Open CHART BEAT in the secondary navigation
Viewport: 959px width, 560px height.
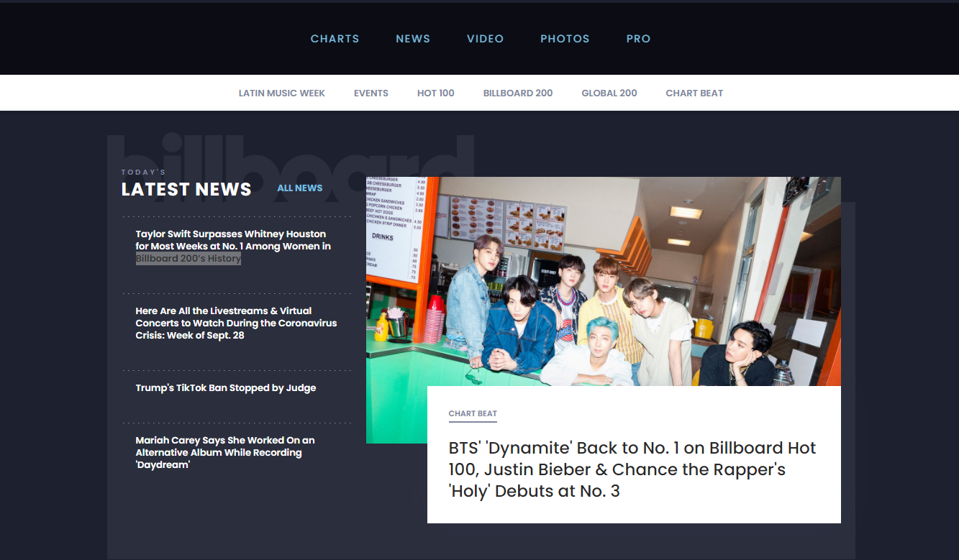[x=694, y=93]
